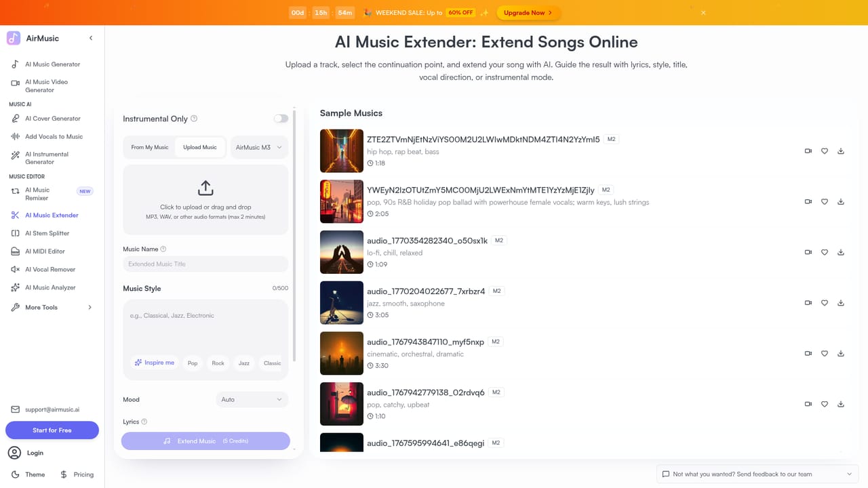Go to AI Cover Generator
Viewport: 868px width, 488px height.
tap(52, 119)
